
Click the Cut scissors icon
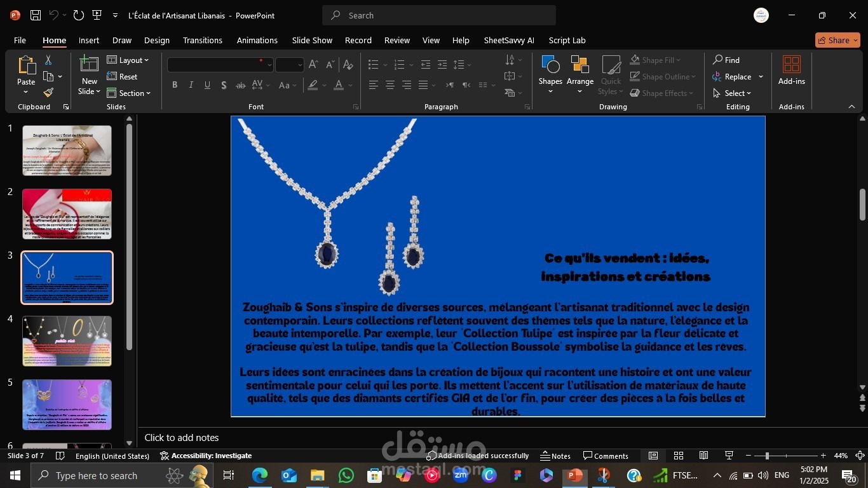click(x=48, y=60)
